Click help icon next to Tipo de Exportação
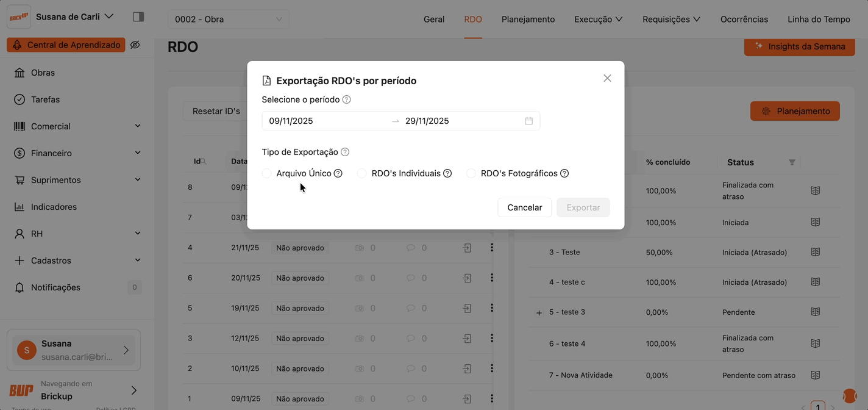 pos(345,152)
